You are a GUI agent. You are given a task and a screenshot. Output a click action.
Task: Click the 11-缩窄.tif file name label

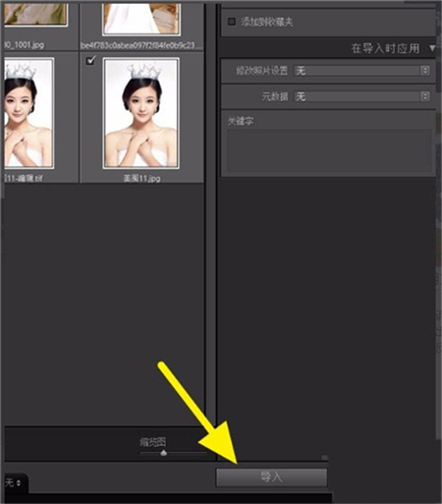click(24, 178)
